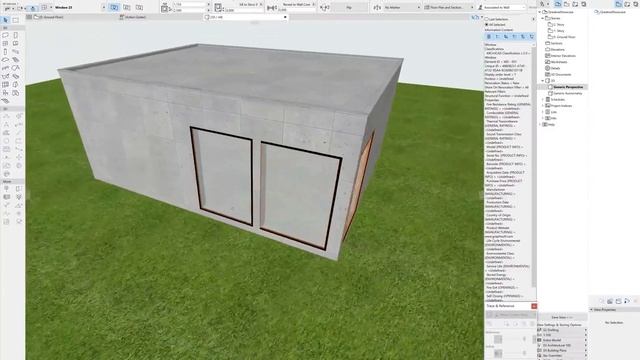Viewport: 640px width, 360px height.
Task: Select 1. Story in Navigator
Action: click(556, 31)
